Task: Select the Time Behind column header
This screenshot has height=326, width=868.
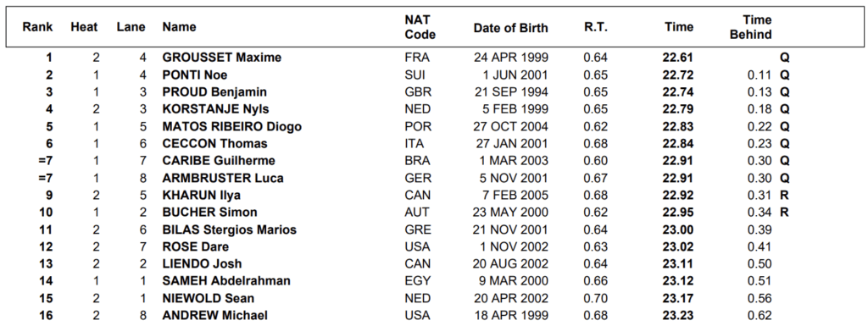Action: tap(750, 27)
